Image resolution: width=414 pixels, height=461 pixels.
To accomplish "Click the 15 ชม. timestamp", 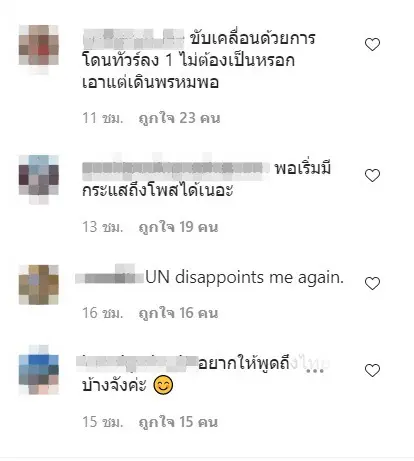I will (x=103, y=422).
